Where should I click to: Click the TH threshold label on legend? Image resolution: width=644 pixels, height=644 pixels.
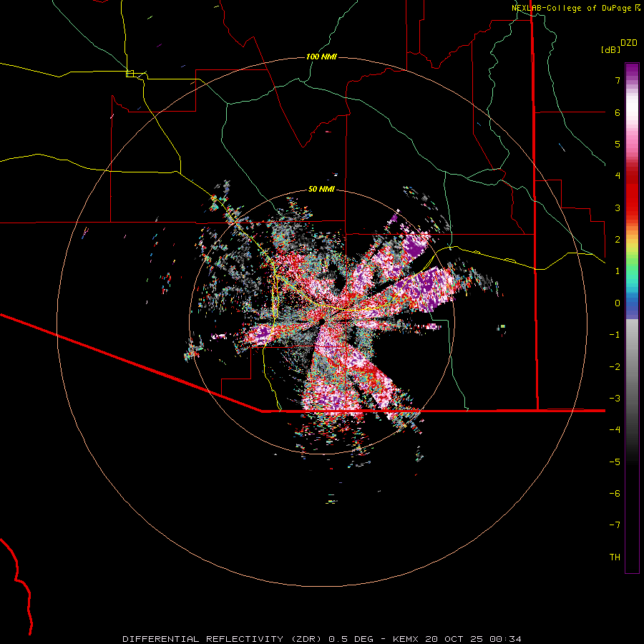pos(615,557)
